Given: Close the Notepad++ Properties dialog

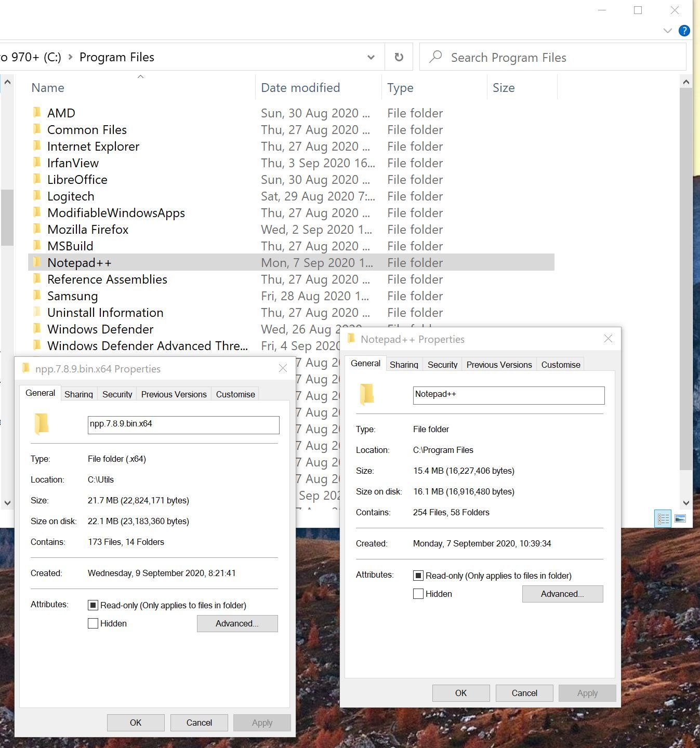Looking at the screenshot, I should tap(608, 339).
